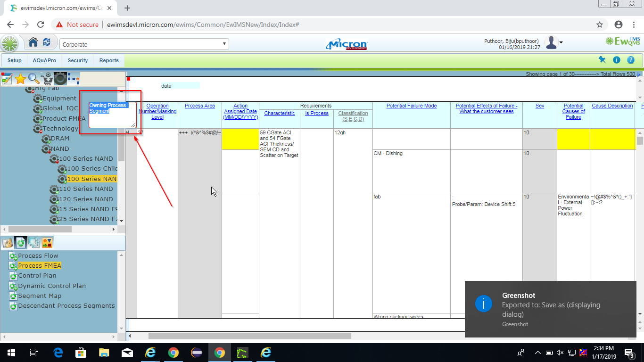Open the Windows Start menu
The height and width of the screenshot is (362, 644).
pyautogui.click(x=11, y=352)
